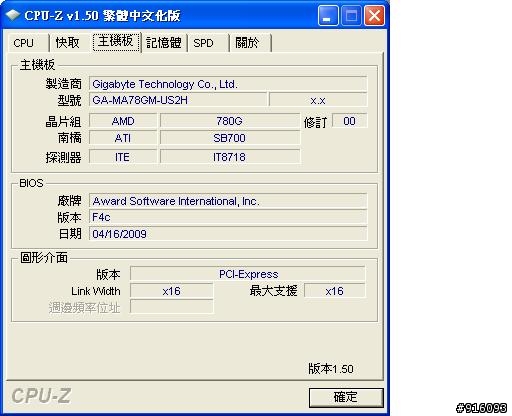512x416 pixels.
Task: Click the 型號 label
Action: (x=69, y=100)
